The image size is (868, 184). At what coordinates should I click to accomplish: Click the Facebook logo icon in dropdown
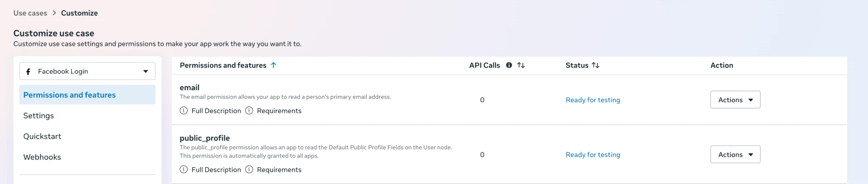click(28, 71)
